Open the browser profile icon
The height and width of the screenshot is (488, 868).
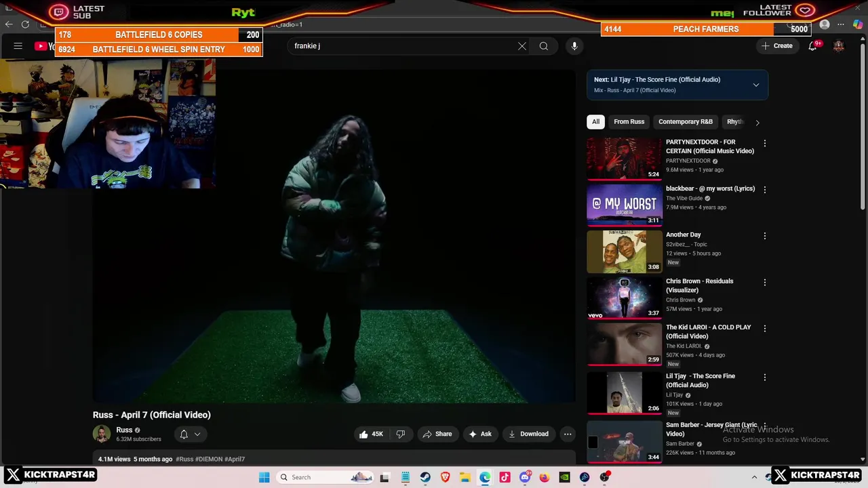825,24
